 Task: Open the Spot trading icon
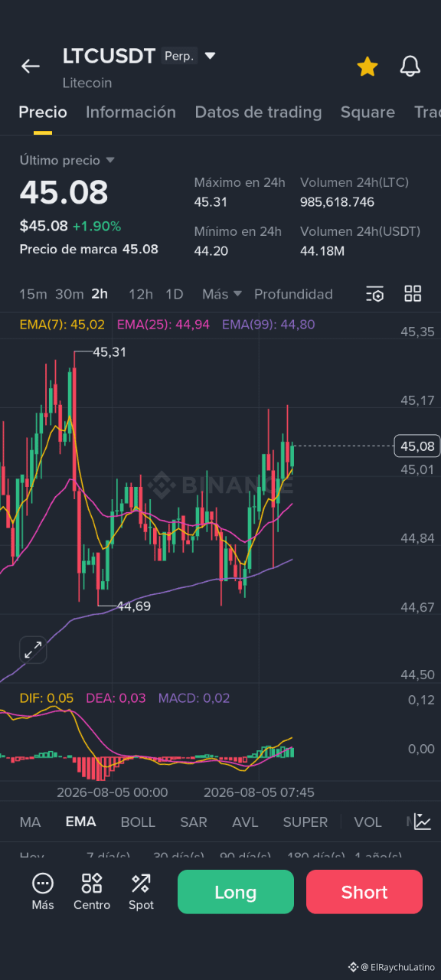(141, 892)
